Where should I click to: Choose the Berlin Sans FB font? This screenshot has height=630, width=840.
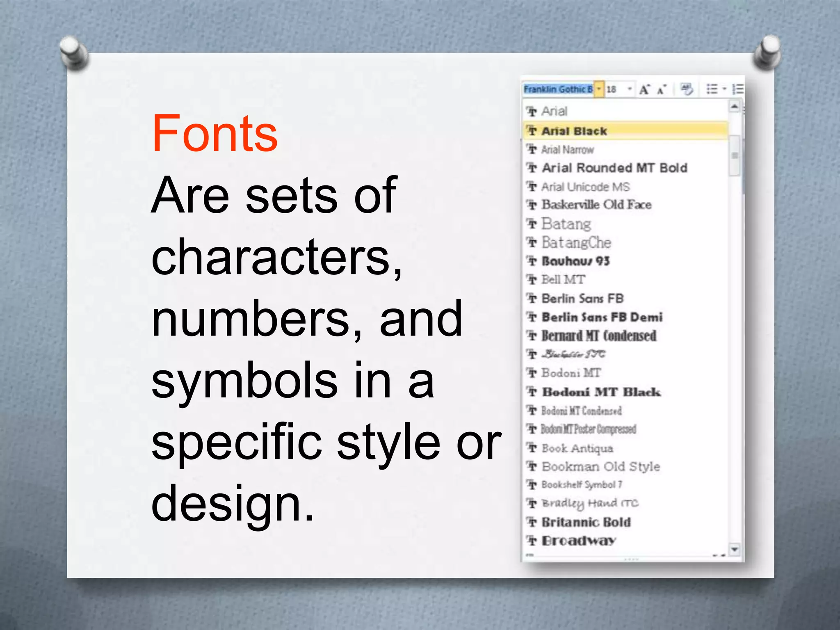tap(626, 298)
